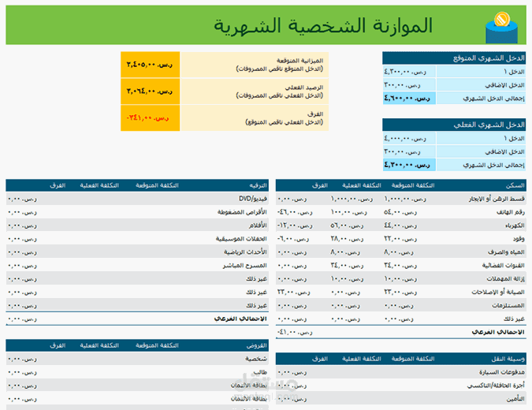This screenshot has width=532, height=410.
Task: Click 'التكلفة الفعلية' header in the السكن table
Action: pyautogui.click(x=361, y=185)
